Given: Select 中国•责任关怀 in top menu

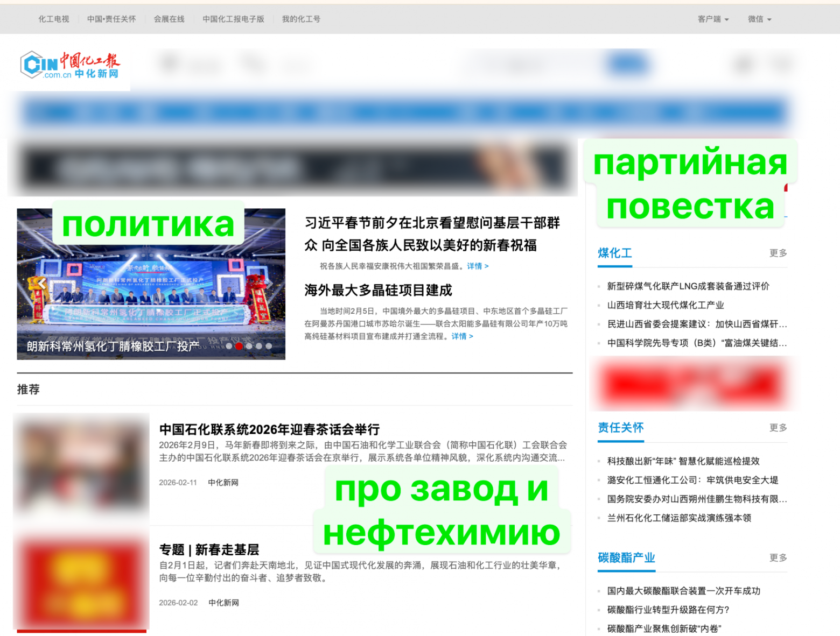Looking at the screenshot, I should tap(111, 19).
